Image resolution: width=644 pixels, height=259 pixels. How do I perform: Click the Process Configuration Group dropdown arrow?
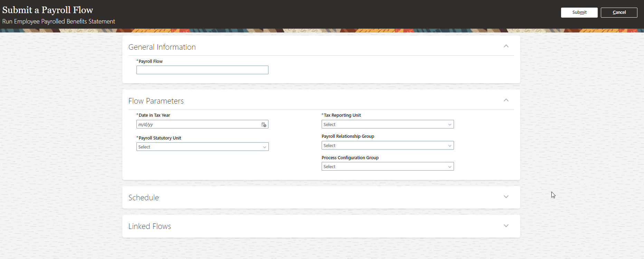[x=450, y=167]
